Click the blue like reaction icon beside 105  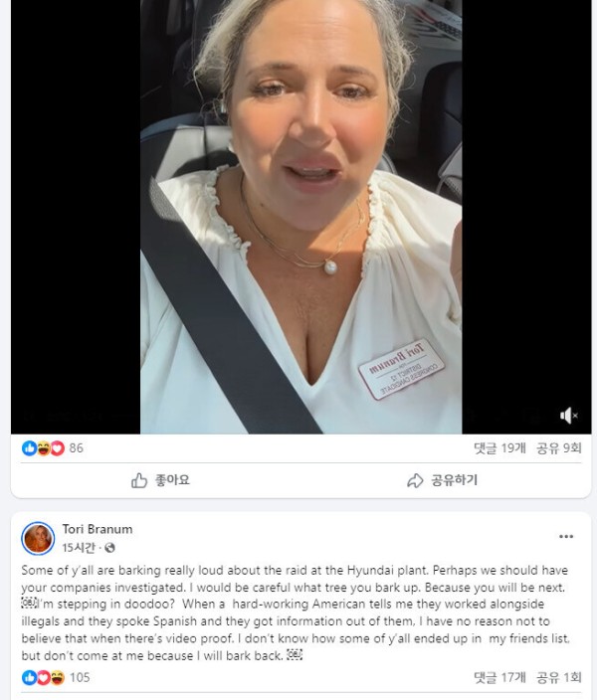pos(29,678)
